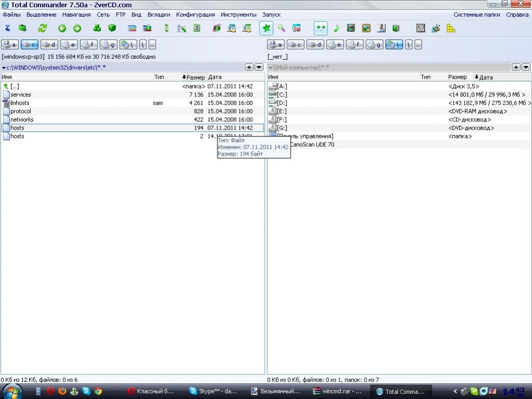Click the green music note toolbar icon
Screen dimensions: 532x399
[336, 28]
